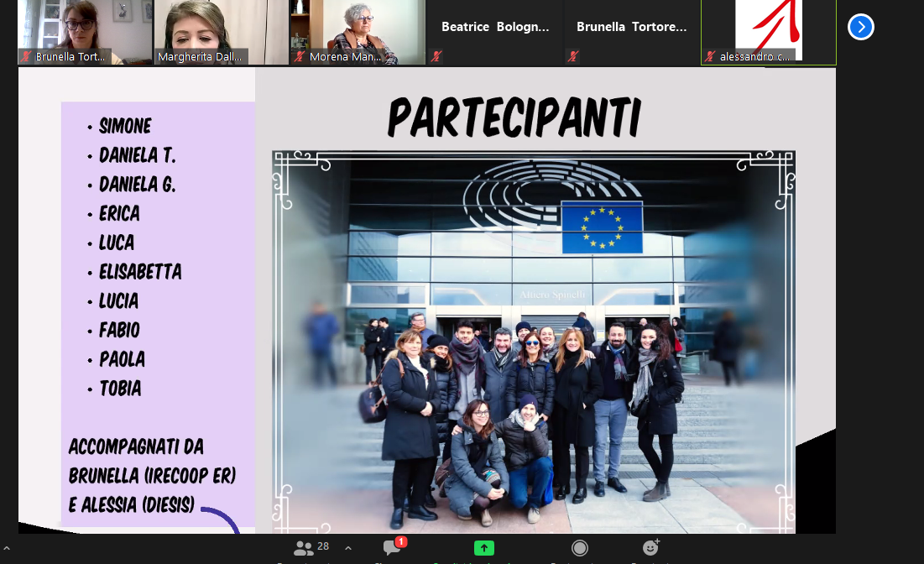924x564 pixels.
Task: Click the name ELISABETTA in list
Action: click(x=140, y=272)
